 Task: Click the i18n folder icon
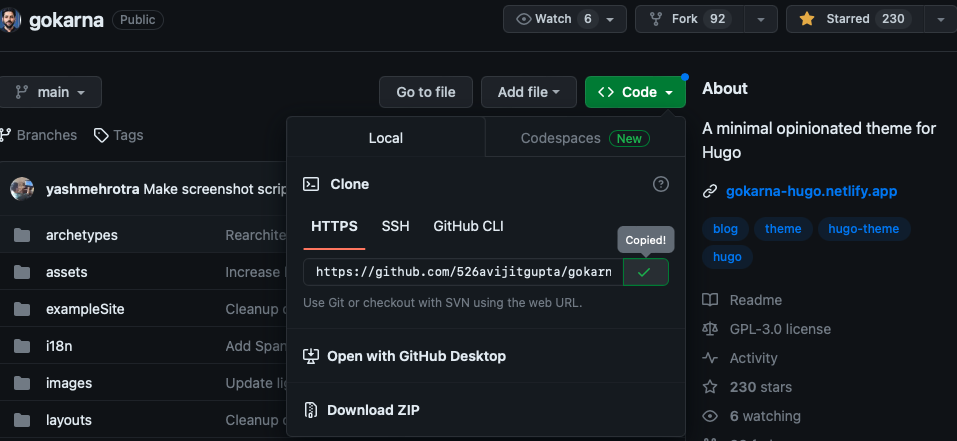22,346
